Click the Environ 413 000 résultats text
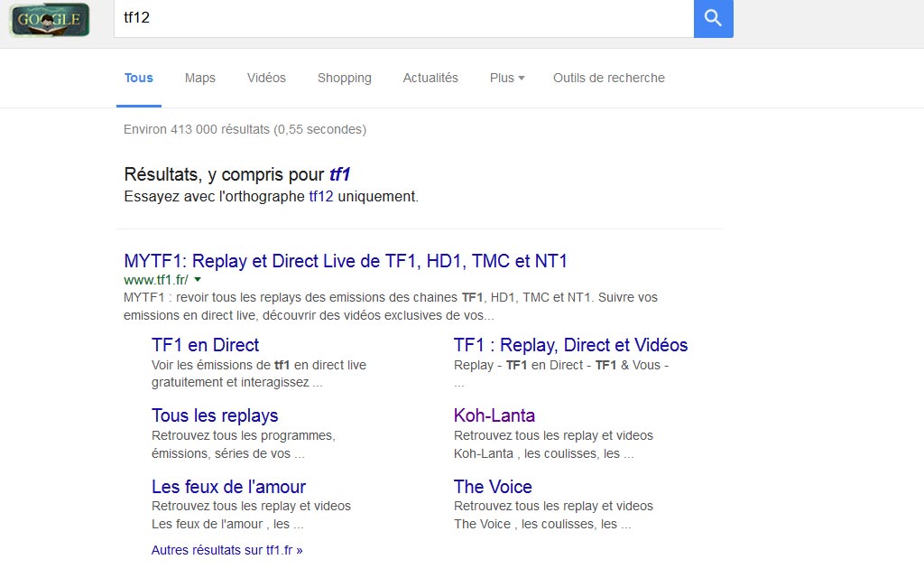 click(245, 129)
